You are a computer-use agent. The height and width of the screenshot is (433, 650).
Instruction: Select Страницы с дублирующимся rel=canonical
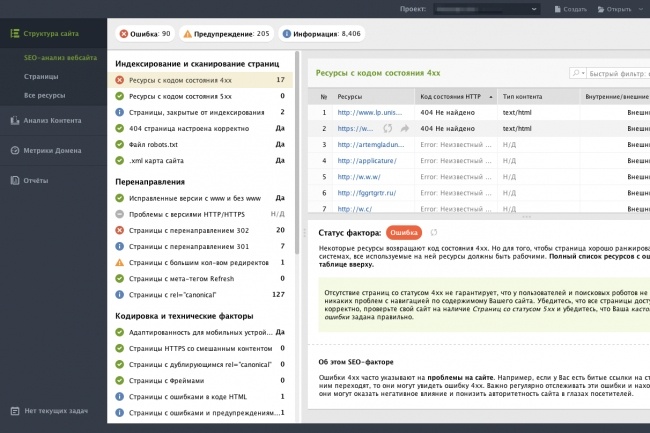tap(200, 364)
